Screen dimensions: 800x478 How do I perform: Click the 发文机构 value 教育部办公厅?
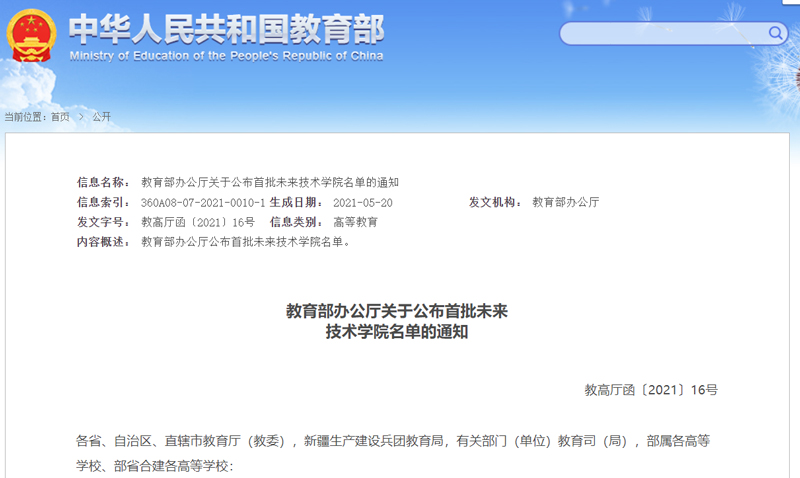pos(566,202)
